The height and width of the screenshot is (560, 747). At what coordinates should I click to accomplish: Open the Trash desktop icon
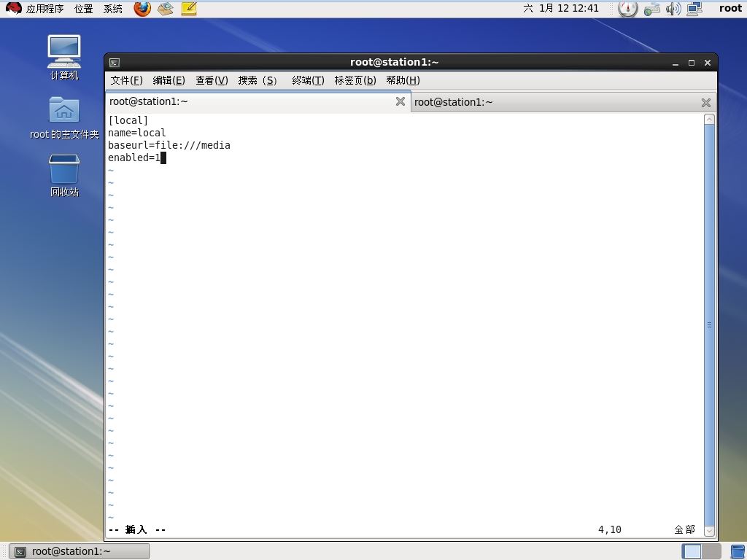coord(64,175)
